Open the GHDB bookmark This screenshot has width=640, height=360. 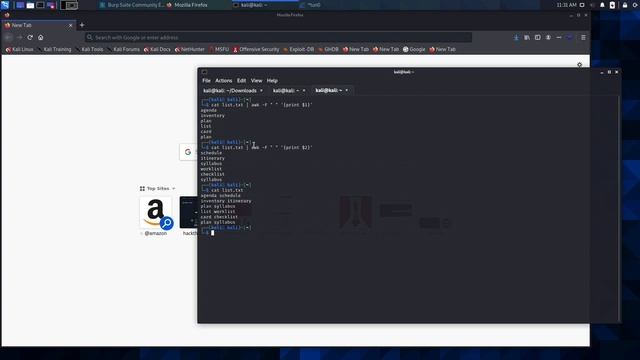(x=329, y=49)
